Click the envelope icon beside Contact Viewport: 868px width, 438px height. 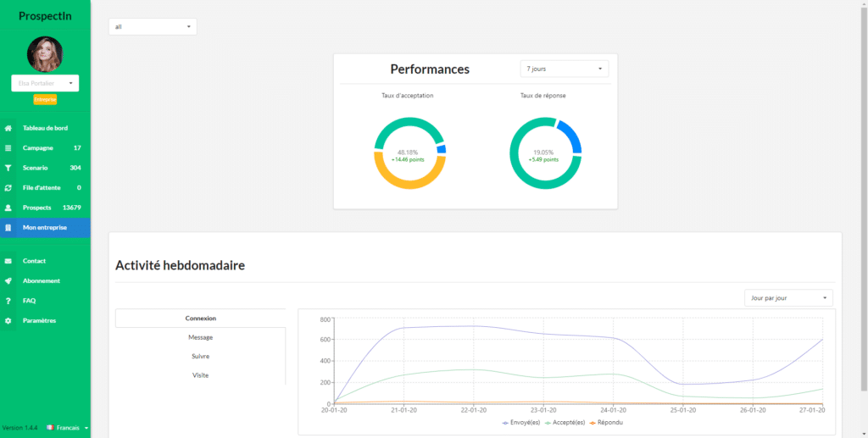(8, 261)
